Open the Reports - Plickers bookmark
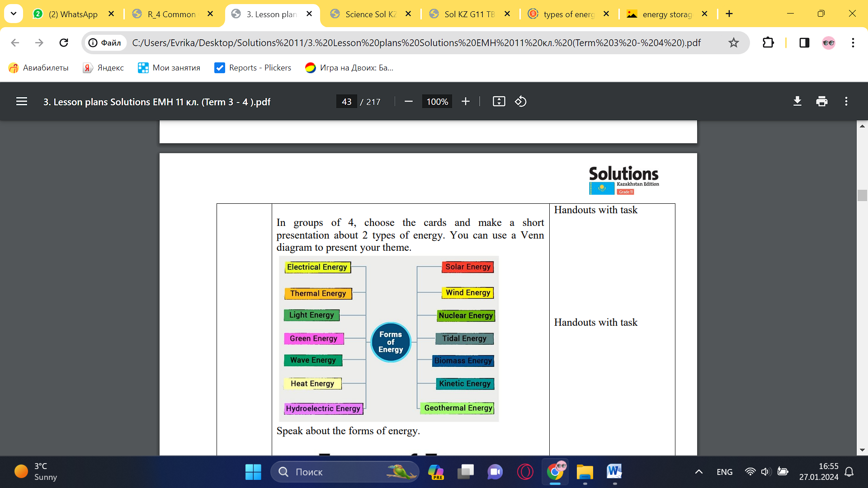Screen dimensions: 868x488 253,68
